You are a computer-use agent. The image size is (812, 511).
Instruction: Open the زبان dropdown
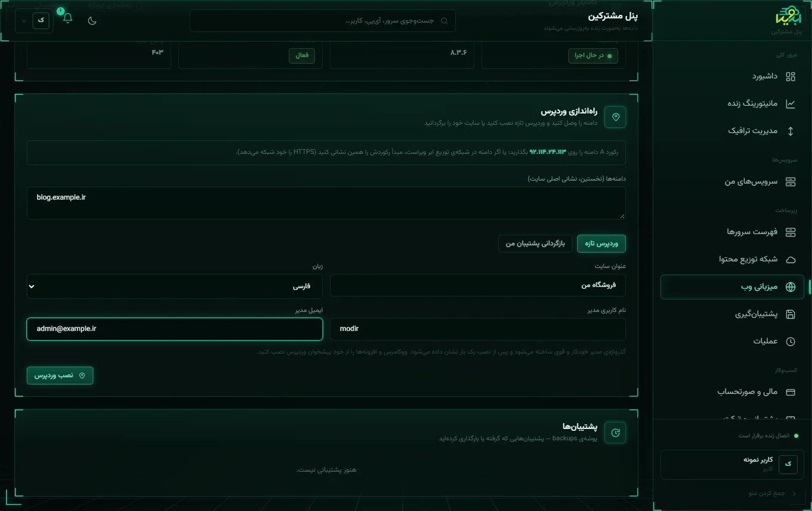[x=175, y=286]
